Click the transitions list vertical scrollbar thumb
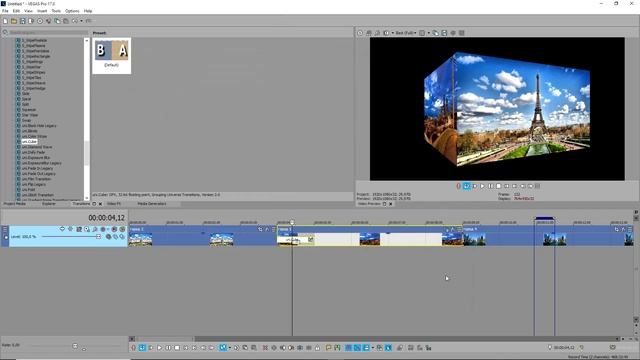 [x=87, y=153]
